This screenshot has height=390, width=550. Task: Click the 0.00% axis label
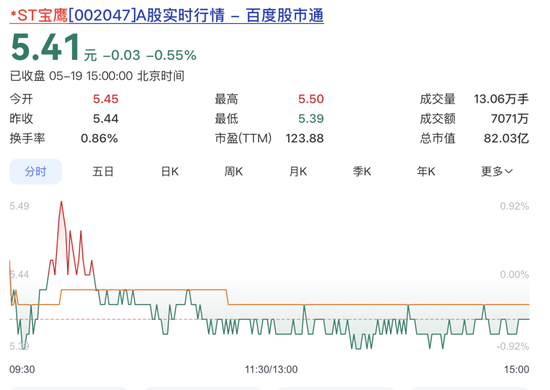point(514,274)
